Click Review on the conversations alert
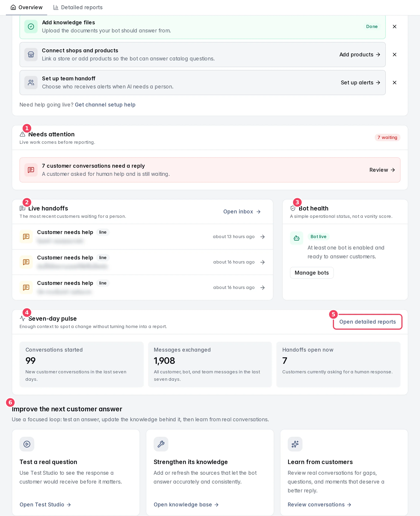This screenshot has width=420, height=516. click(x=382, y=170)
